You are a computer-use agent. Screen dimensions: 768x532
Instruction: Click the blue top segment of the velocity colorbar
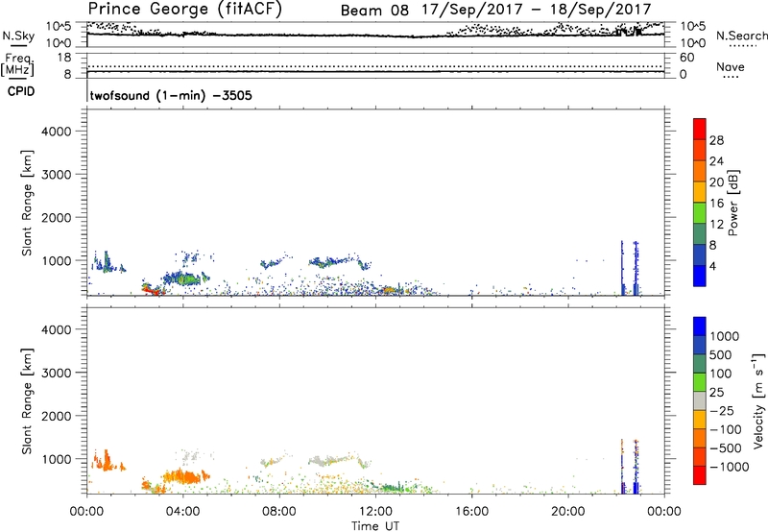click(x=700, y=326)
